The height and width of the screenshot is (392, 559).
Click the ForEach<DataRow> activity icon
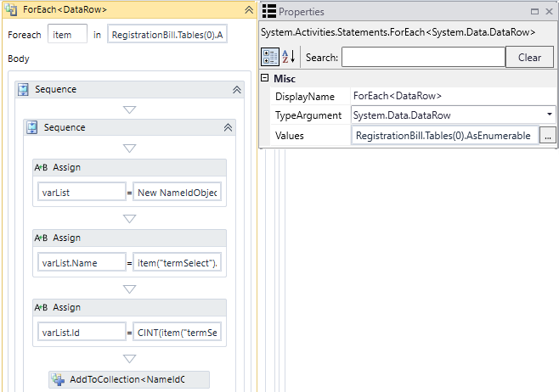click(x=14, y=9)
